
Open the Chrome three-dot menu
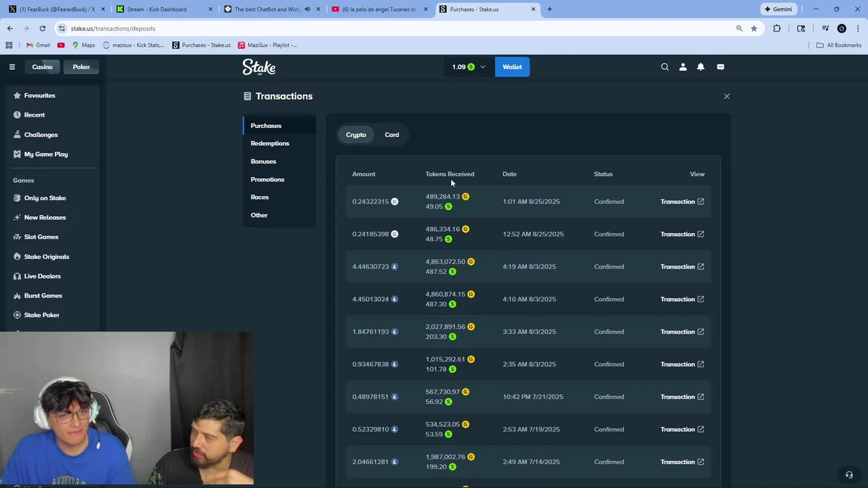click(858, 28)
